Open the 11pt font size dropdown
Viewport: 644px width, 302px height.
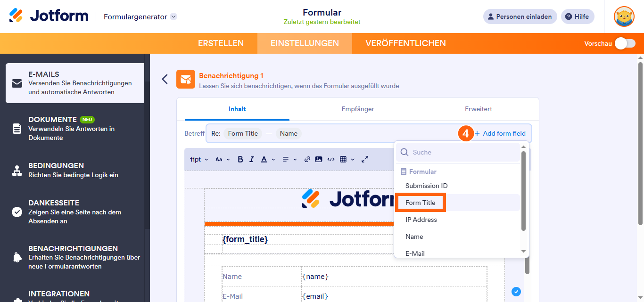pos(199,159)
